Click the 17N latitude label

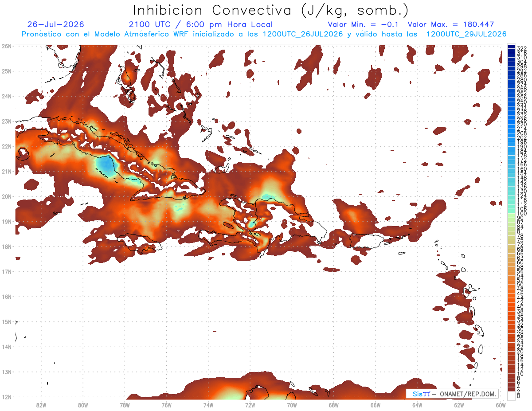point(7,271)
